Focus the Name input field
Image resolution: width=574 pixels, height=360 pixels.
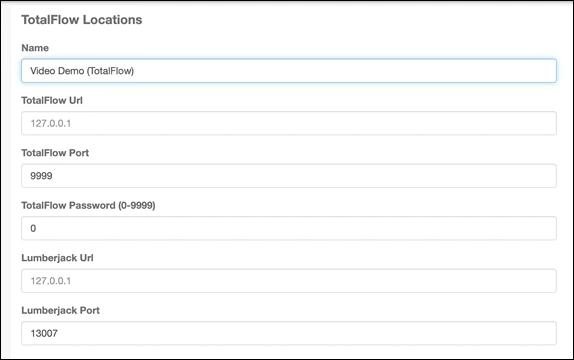(x=289, y=71)
